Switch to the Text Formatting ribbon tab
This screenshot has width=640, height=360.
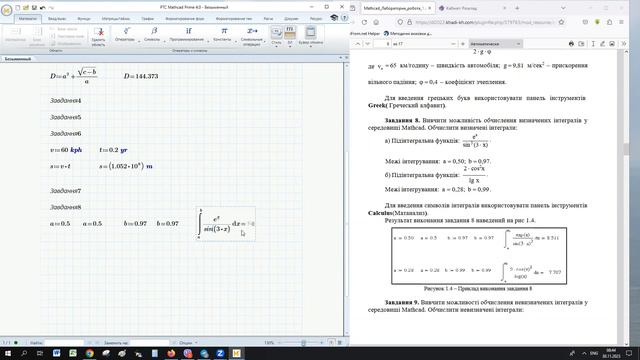pyautogui.click(x=233, y=19)
